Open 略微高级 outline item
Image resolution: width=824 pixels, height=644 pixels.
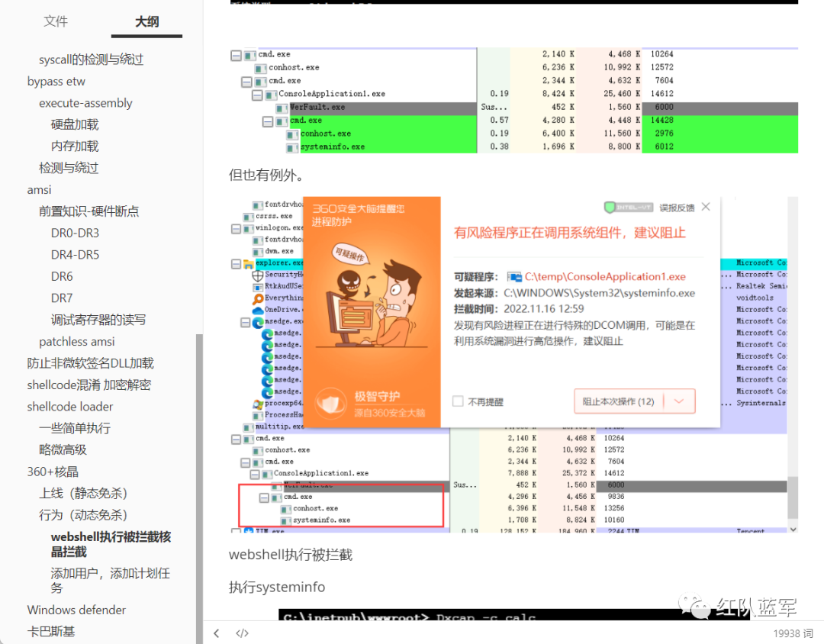pos(63,449)
